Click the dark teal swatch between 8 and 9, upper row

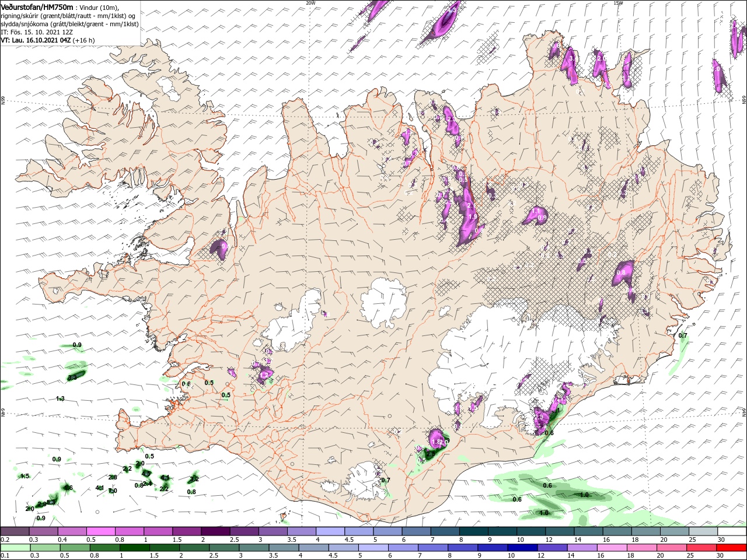click(473, 531)
